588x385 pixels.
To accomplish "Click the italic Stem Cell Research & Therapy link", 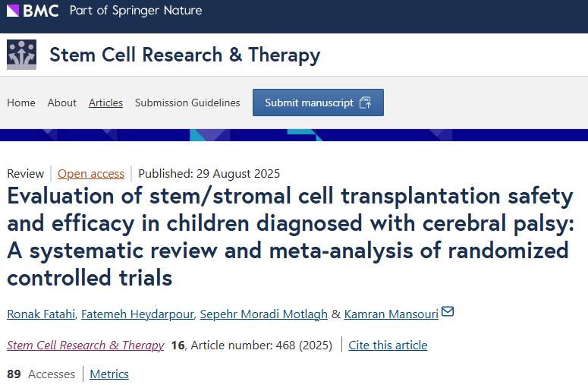I will (x=86, y=345).
